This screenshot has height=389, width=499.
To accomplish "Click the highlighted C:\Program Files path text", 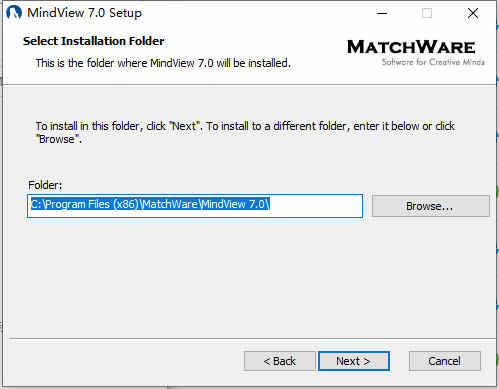I will click(x=150, y=204).
